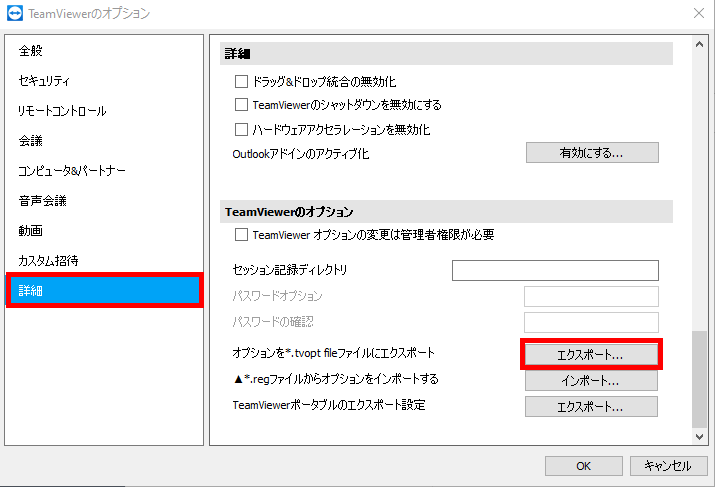Click the オプションを*.tvopt fileファイルにエクスポート label

pos(334,353)
